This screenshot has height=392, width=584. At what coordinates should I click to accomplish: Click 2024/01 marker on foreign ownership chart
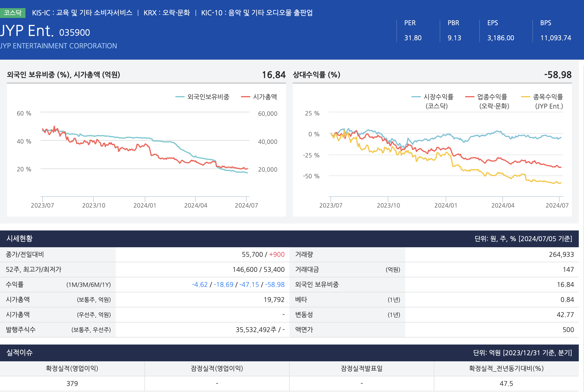[145, 205]
